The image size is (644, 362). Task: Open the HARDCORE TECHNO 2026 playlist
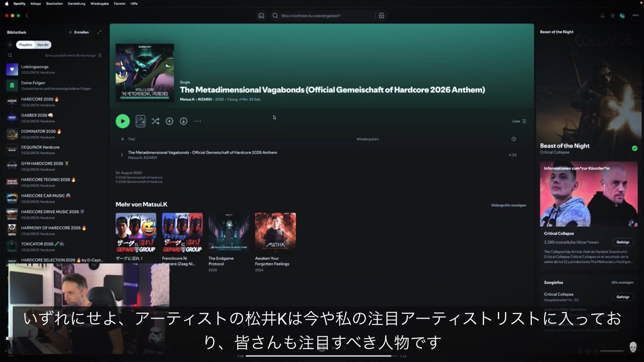click(x=56, y=182)
